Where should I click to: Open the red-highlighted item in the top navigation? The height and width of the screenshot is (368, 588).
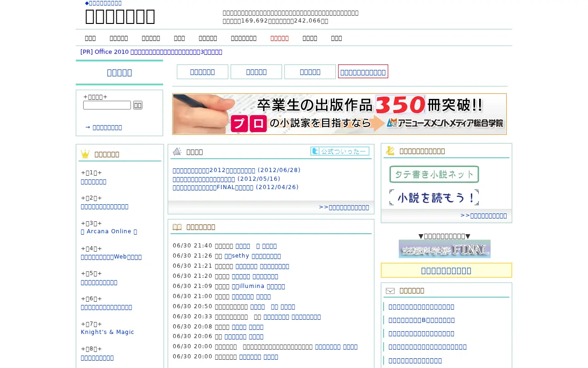[x=279, y=38]
